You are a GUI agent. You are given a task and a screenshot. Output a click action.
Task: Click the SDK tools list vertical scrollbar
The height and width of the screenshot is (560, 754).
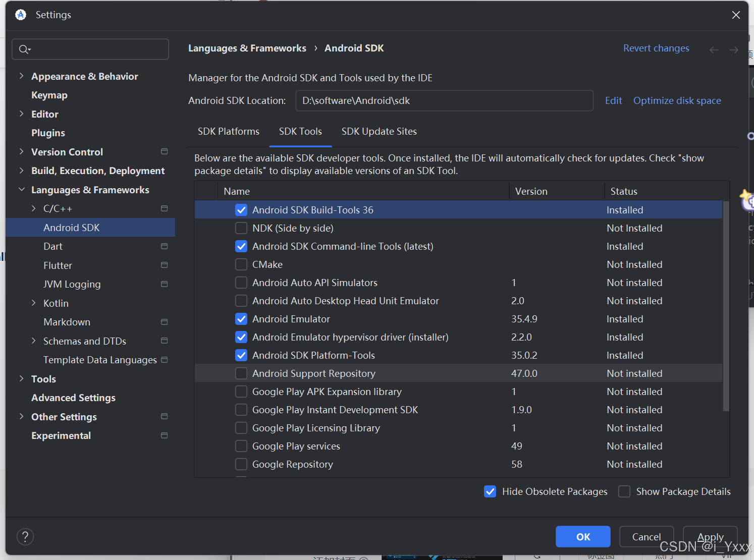click(x=726, y=306)
